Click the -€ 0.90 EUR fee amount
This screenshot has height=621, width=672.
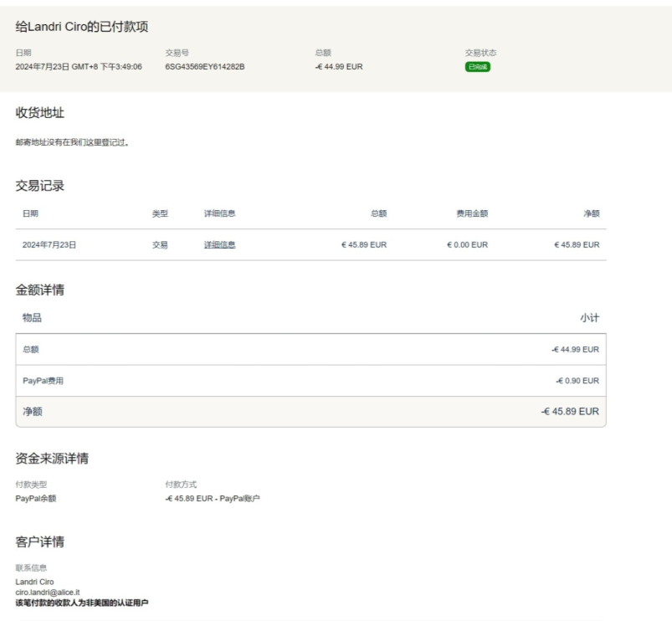click(577, 381)
